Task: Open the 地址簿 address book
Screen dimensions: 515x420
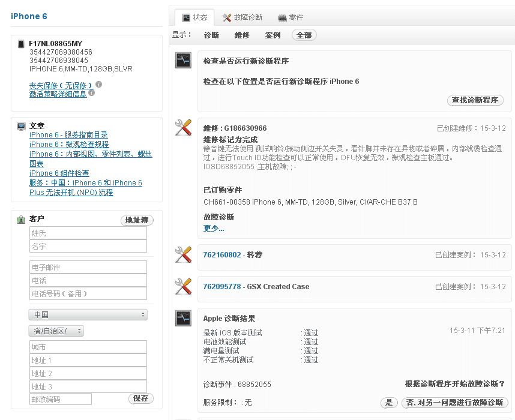Action: [x=137, y=220]
